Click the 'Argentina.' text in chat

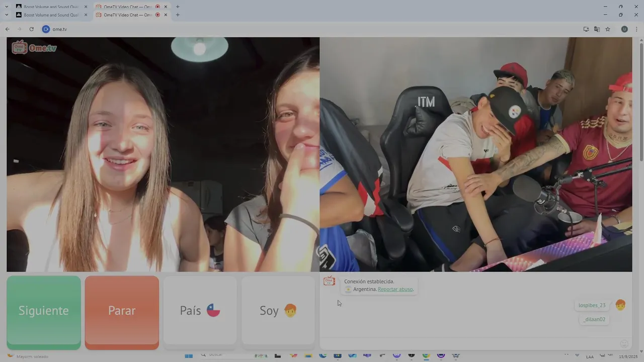[365, 289]
